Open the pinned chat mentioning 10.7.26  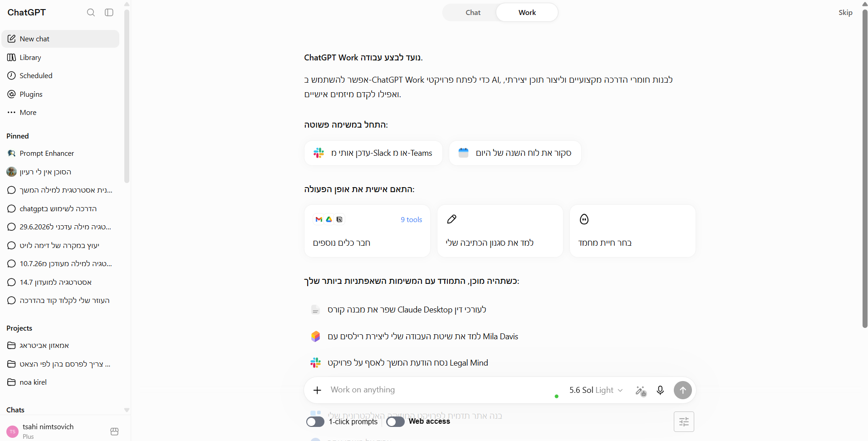60,264
